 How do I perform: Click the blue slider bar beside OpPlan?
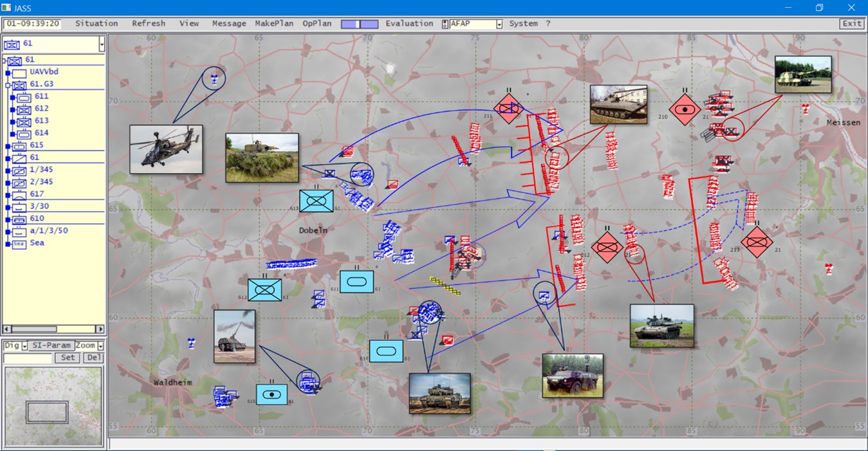(360, 24)
